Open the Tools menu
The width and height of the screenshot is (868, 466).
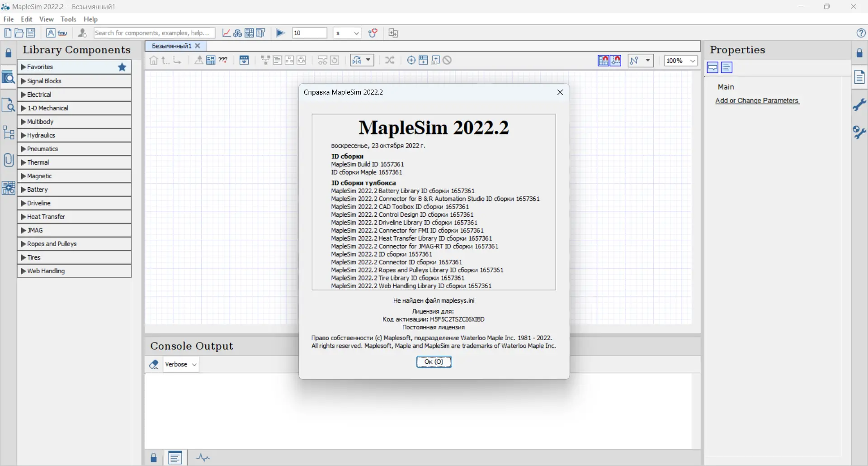pyautogui.click(x=68, y=19)
